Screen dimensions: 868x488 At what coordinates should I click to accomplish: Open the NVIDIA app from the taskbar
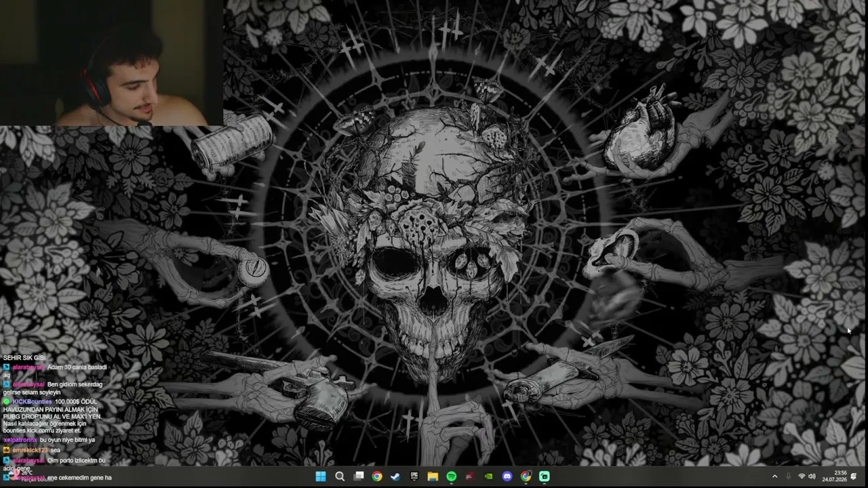pos(488,476)
